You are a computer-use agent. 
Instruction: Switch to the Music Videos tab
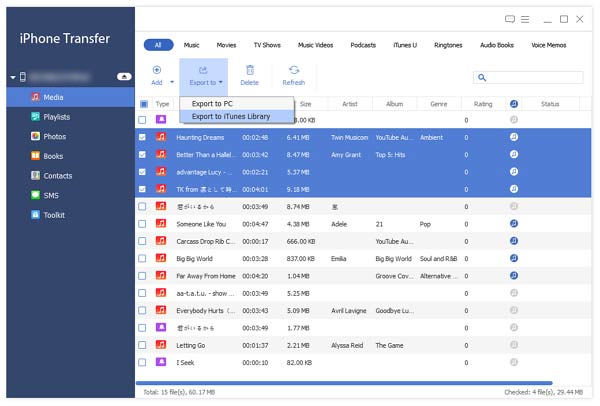[315, 45]
